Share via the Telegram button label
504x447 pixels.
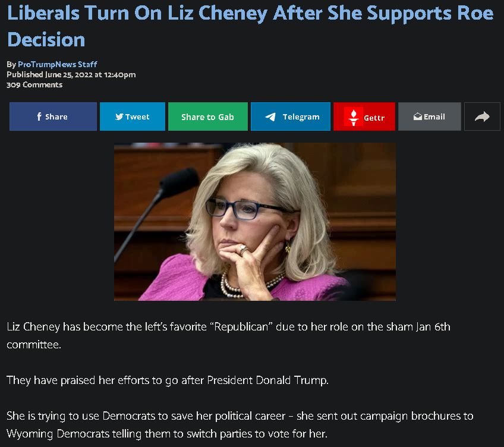[301, 117]
